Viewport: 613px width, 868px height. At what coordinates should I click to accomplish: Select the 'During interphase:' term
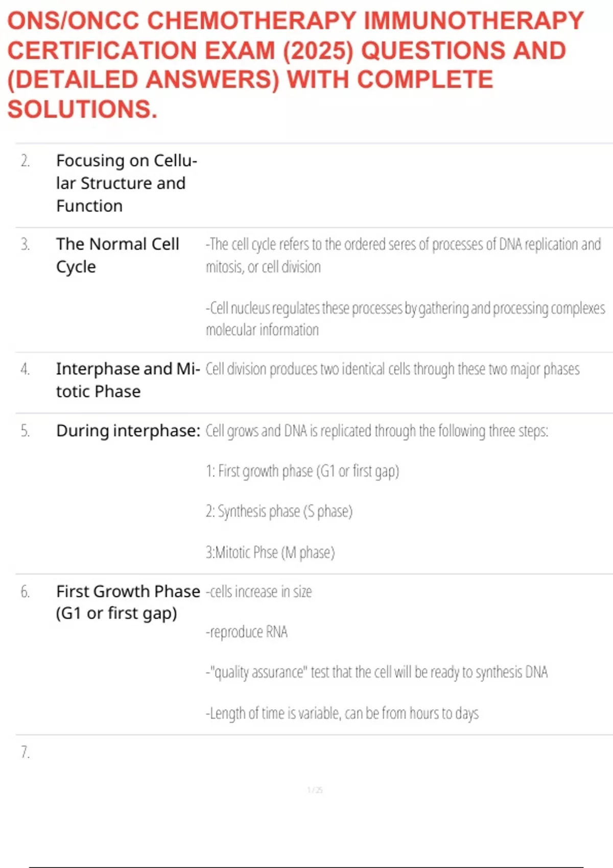click(x=128, y=430)
